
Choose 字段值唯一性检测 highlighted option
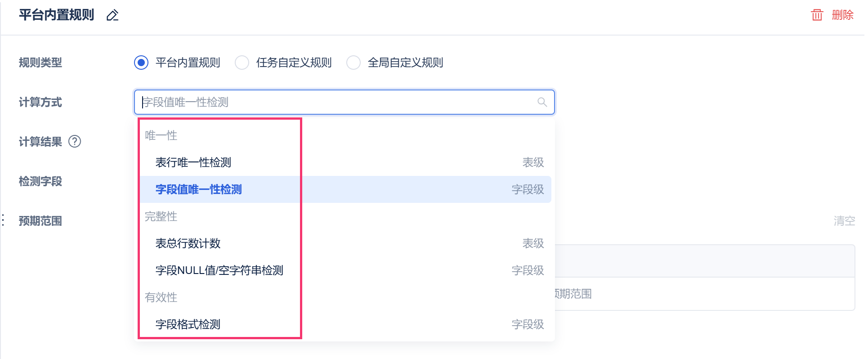pyautogui.click(x=345, y=189)
